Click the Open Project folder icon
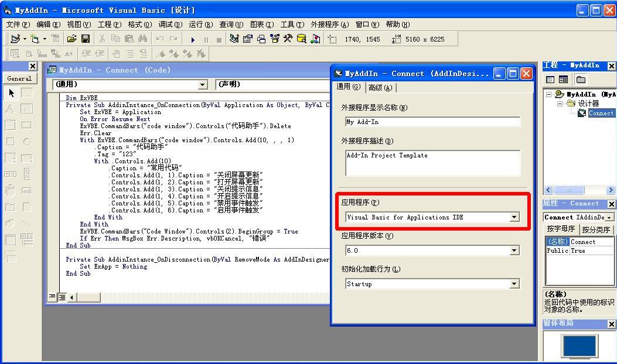The image size is (617, 364). pyautogui.click(x=71, y=39)
